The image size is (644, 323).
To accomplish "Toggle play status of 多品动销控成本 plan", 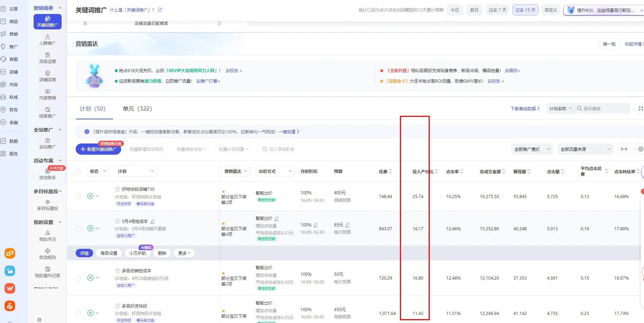I will pyautogui.click(x=90, y=278).
